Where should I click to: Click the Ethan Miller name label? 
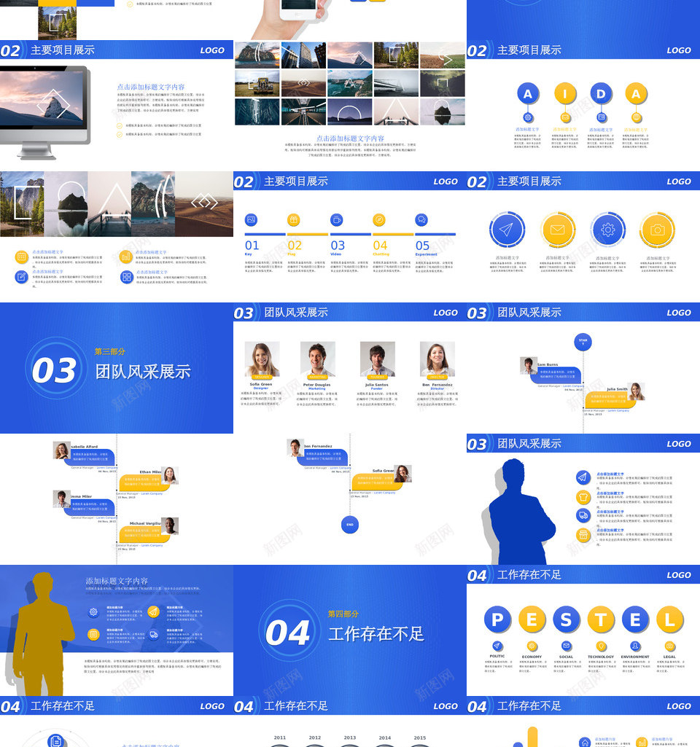[x=150, y=472]
